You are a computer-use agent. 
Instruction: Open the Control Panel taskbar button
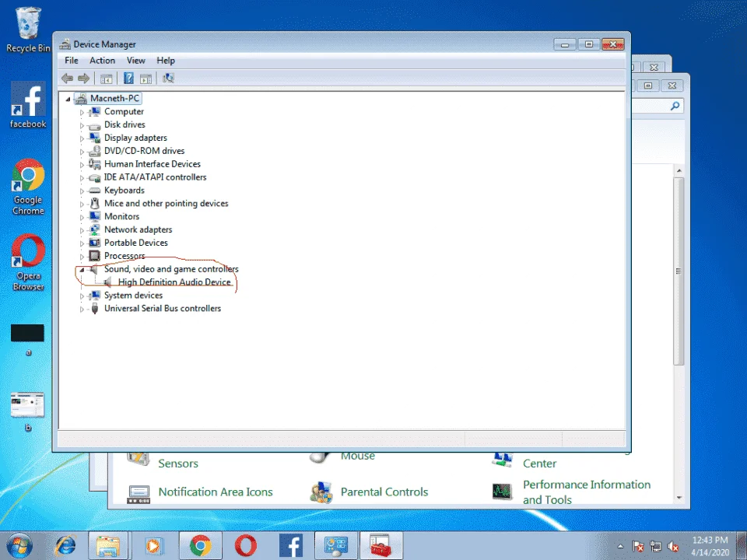tap(336, 546)
